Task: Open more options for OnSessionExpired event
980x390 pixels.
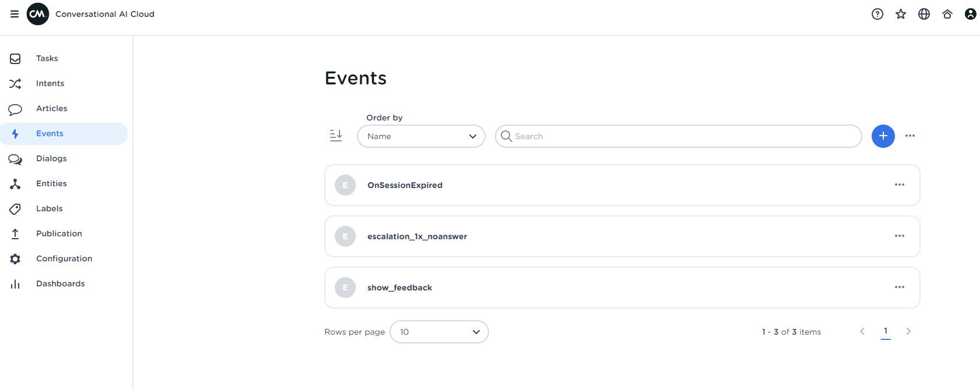Action: pyautogui.click(x=899, y=185)
